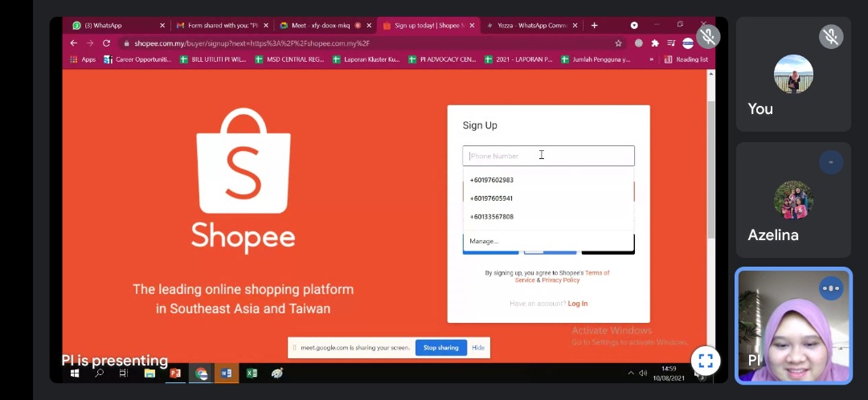Open the Chrome profile avatar
This screenshot has height=400, width=868.
pos(687,43)
